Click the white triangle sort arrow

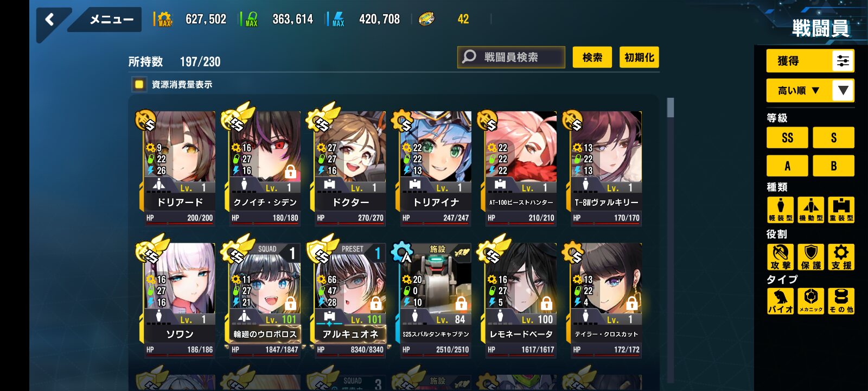tap(843, 91)
